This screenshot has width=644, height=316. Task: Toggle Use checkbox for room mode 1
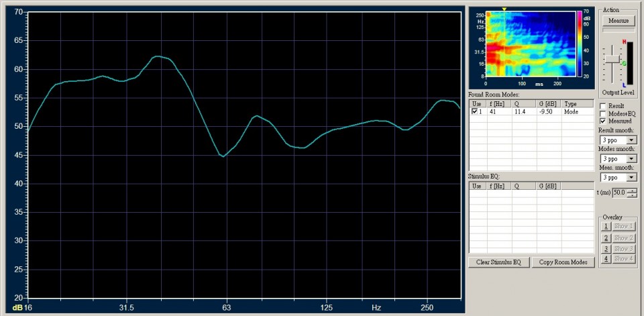point(475,112)
